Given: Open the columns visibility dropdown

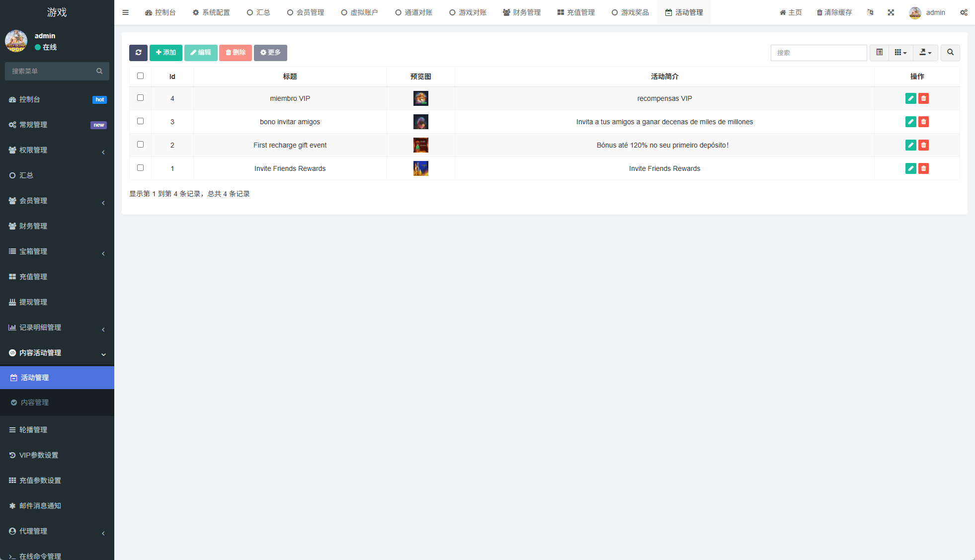Looking at the screenshot, I should (900, 53).
